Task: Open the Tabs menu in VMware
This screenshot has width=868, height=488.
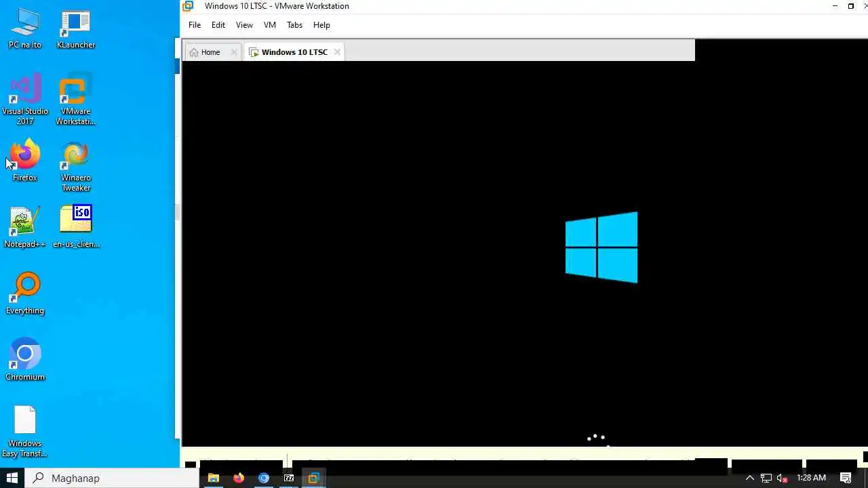Action: (x=294, y=25)
